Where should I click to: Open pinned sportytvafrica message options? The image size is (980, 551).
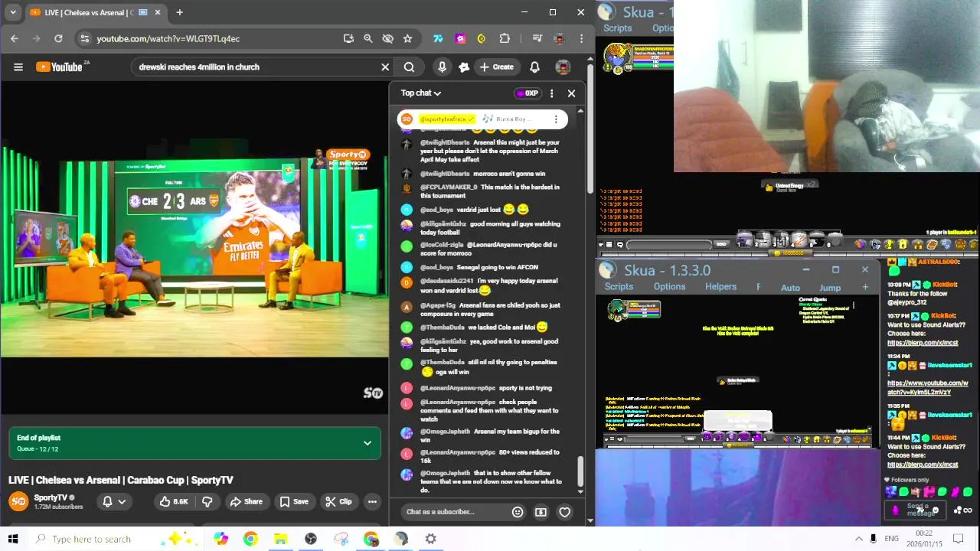coord(556,119)
